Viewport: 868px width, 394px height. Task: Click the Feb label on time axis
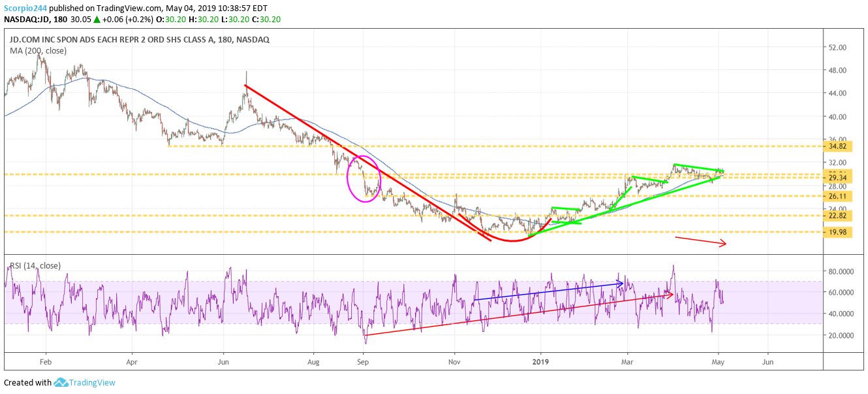tap(46, 361)
